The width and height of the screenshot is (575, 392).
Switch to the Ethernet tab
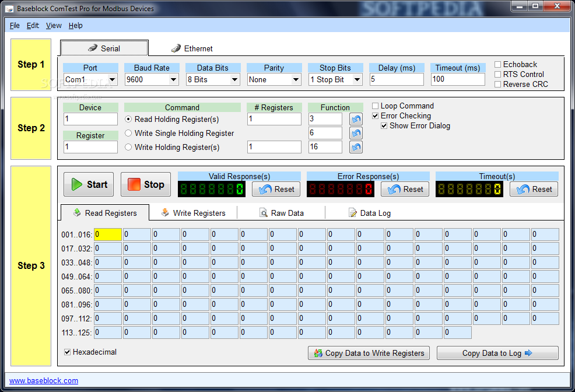click(192, 48)
